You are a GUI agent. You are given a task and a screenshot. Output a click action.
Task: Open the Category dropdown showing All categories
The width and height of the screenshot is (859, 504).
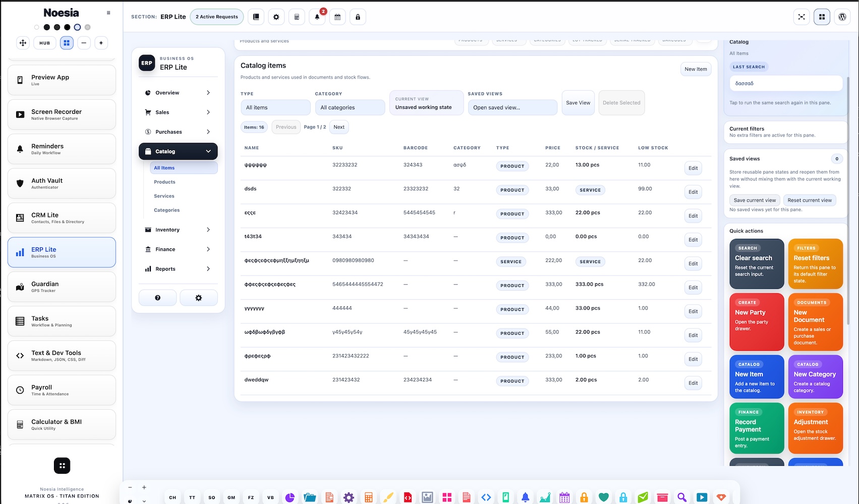click(x=350, y=107)
